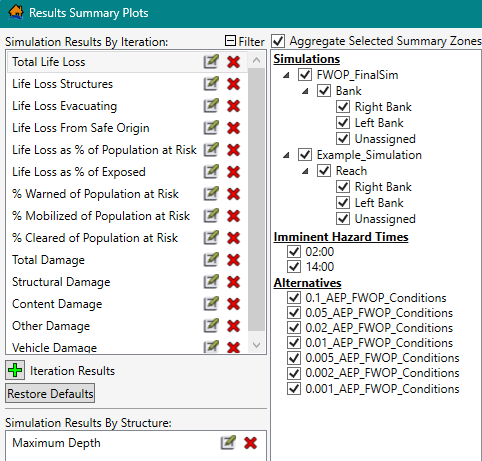Click the results list scroll-down arrow
482x461 pixels.
tap(256, 345)
